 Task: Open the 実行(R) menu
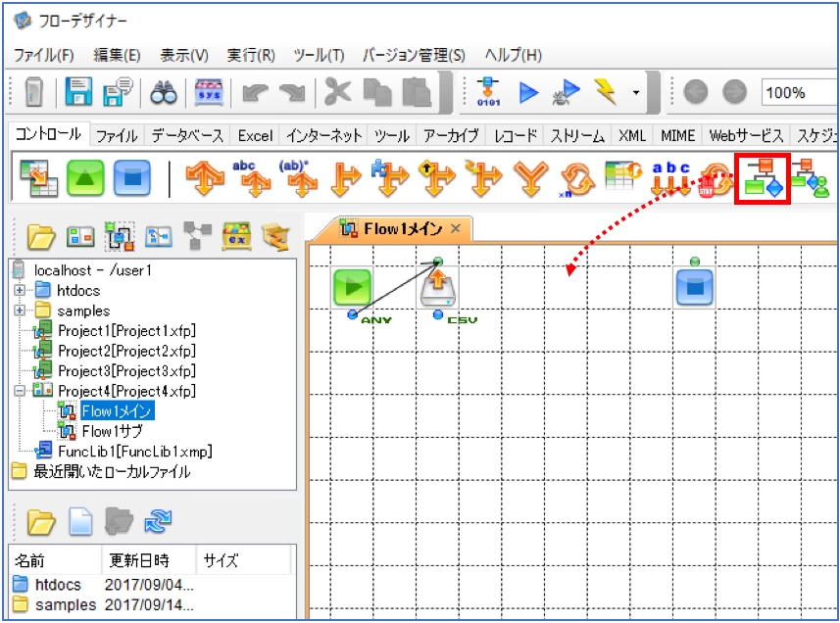[251, 55]
